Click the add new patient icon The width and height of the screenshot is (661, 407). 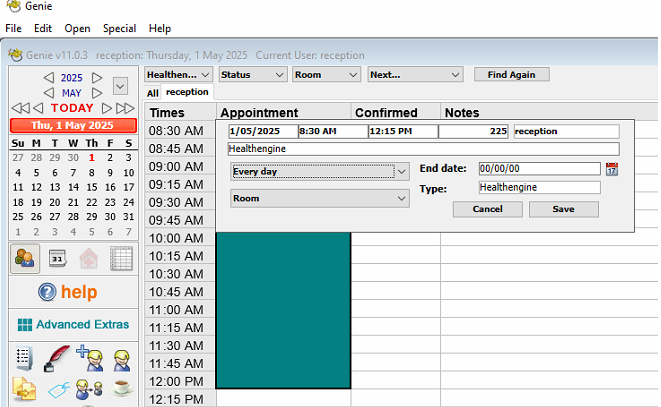[x=91, y=358]
